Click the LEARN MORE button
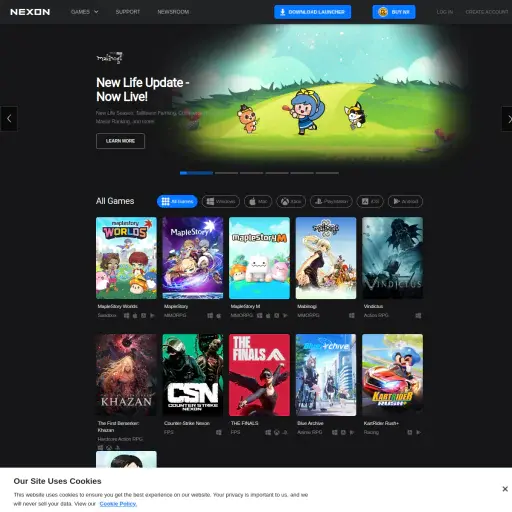The image size is (512, 512). click(120, 141)
